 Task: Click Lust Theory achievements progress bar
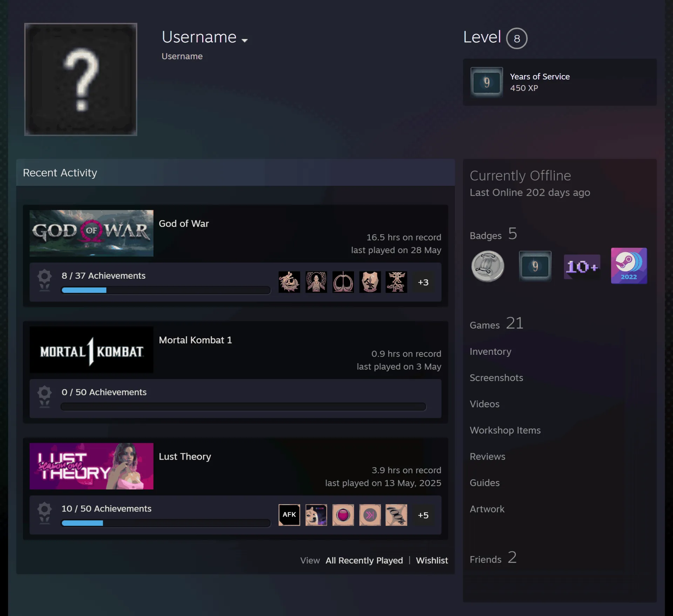(166, 523)
